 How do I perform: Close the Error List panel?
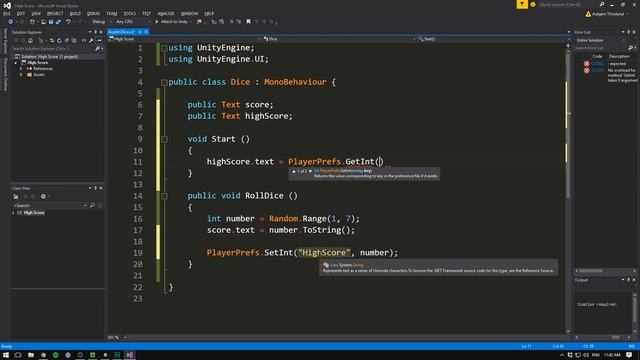(x=633, y=32)
